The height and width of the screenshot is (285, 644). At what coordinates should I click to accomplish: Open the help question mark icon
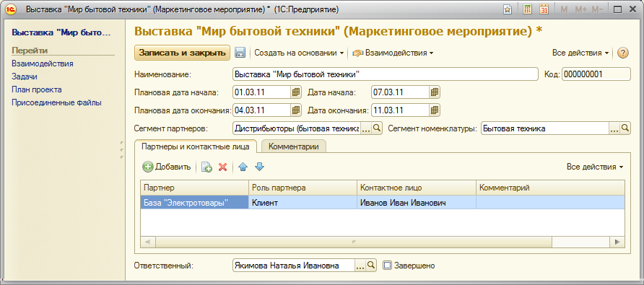click(624, 53)
